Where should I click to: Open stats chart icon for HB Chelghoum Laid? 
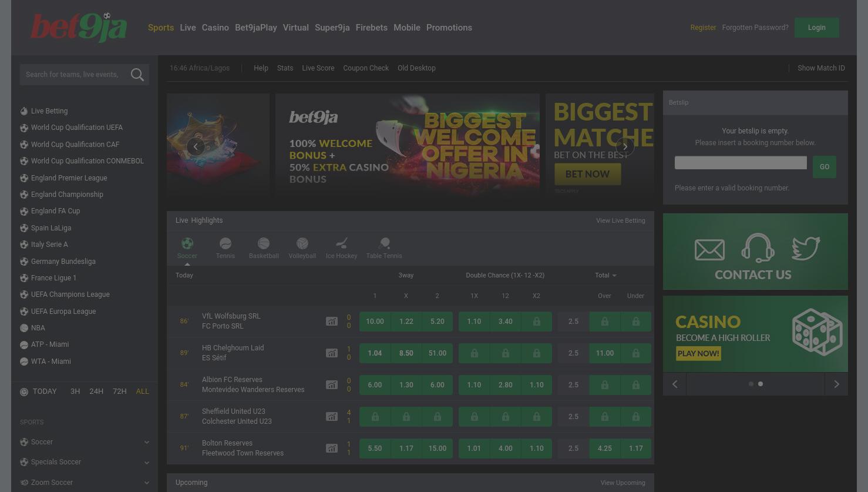[x=332, y=353]
